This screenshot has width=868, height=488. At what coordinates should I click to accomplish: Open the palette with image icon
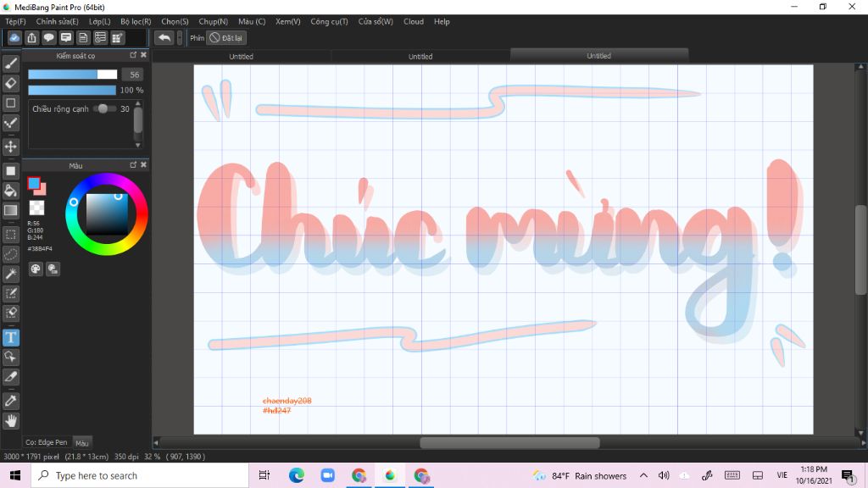point(53,269)
